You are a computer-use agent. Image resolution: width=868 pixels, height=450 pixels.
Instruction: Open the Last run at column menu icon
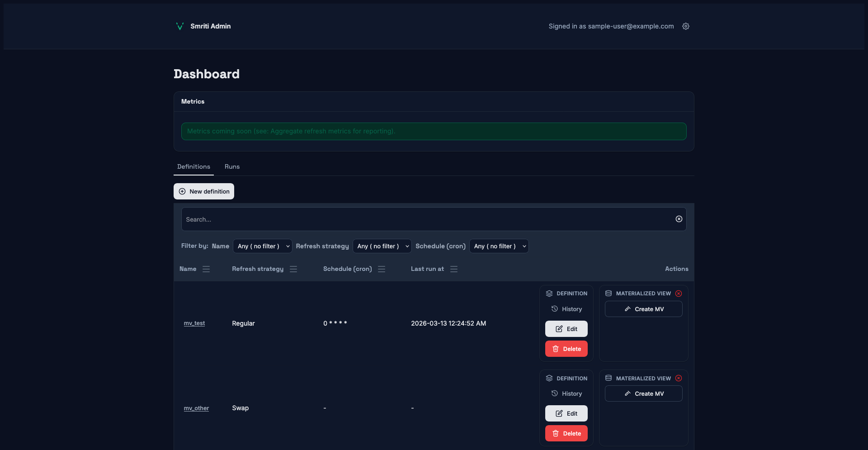click(x=454, y=269)
